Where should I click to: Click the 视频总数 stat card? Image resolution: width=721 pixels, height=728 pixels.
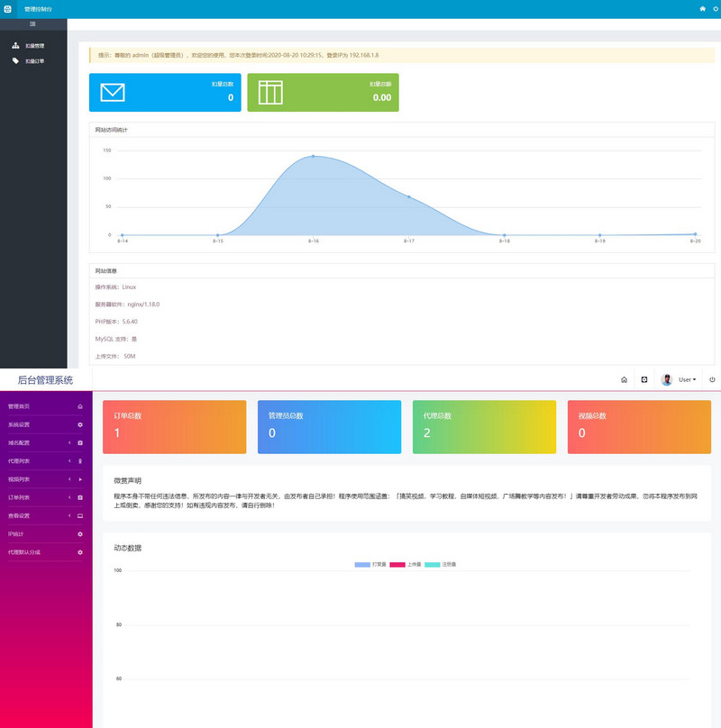(639, 427)
